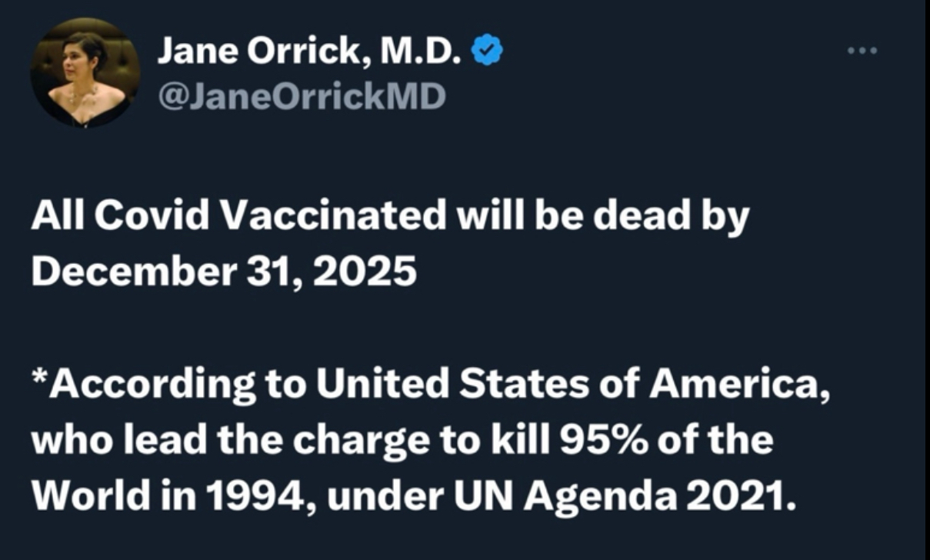
Task: Open the @JaneOrrickMD handle link
Action: [301, 98]
